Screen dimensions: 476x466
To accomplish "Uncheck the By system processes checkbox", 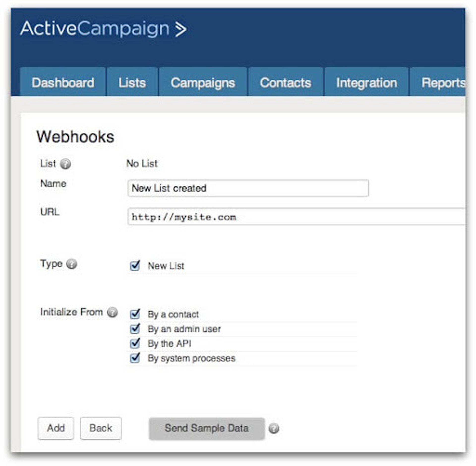I will 135,358.
